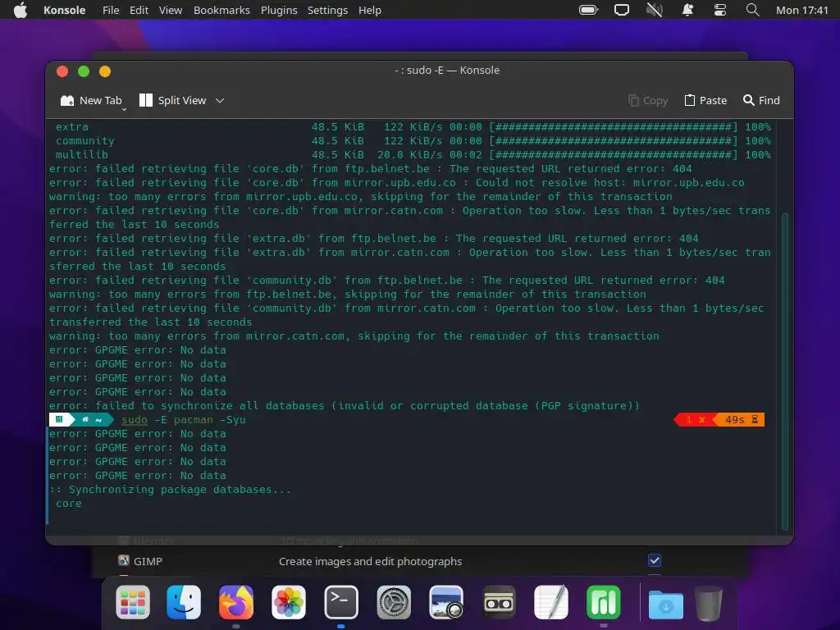Open the Konsole application menu
This screenshot has width=840, height=630.
(64, 10)
